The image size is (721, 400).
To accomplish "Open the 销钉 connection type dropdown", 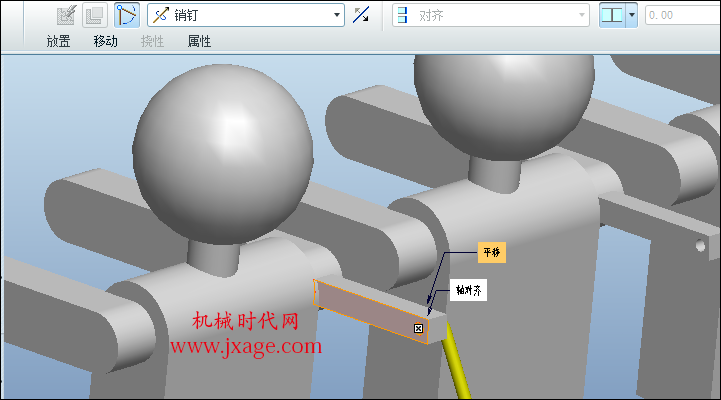I will (246, 15).
